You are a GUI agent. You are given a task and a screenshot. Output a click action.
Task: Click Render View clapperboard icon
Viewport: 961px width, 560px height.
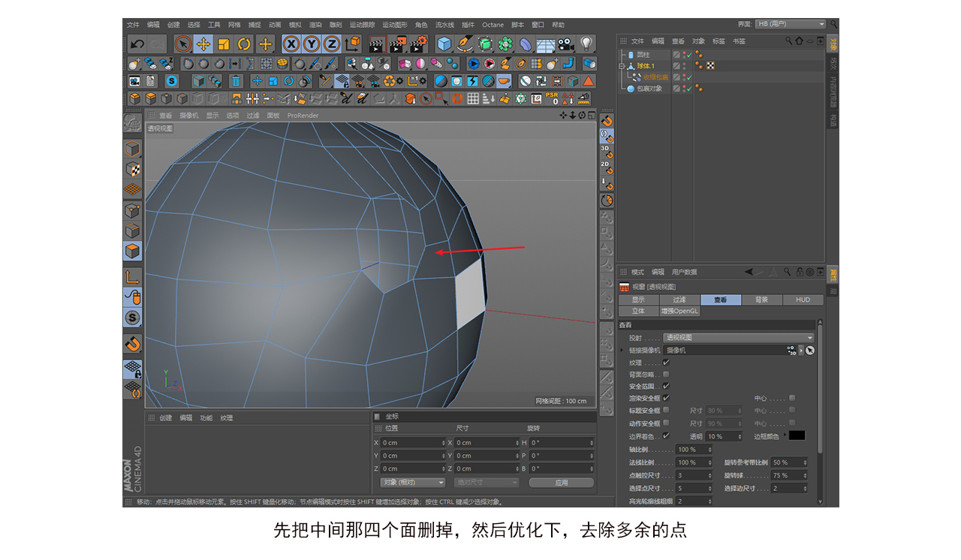378,44
